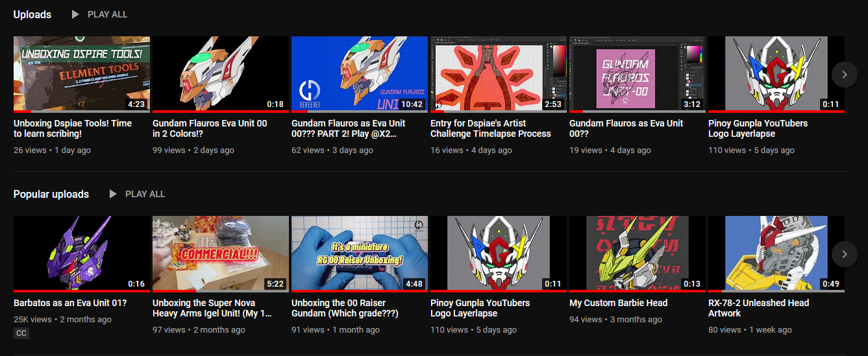Image resolution: width=868 pixels, height=356 pixels.
Task: Click the 0:49 duration badge
Action: (831, 284)
